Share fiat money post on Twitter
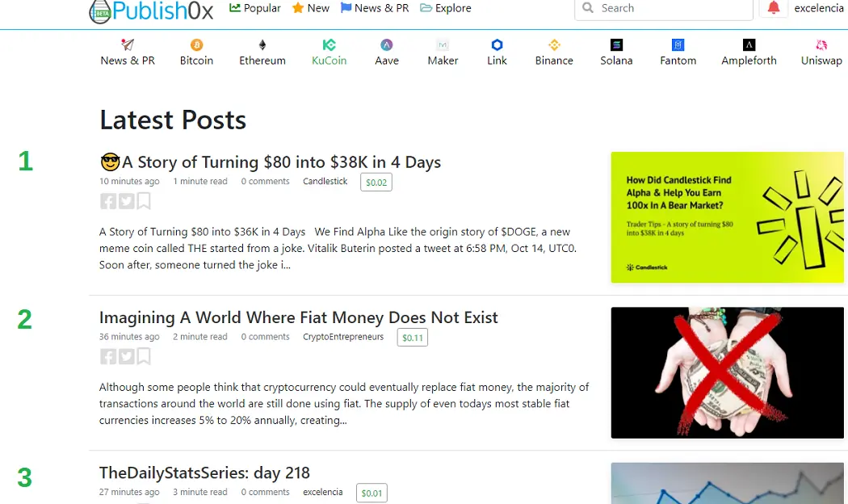The height and width of the screenshot is (504, 848). point(126,356)
